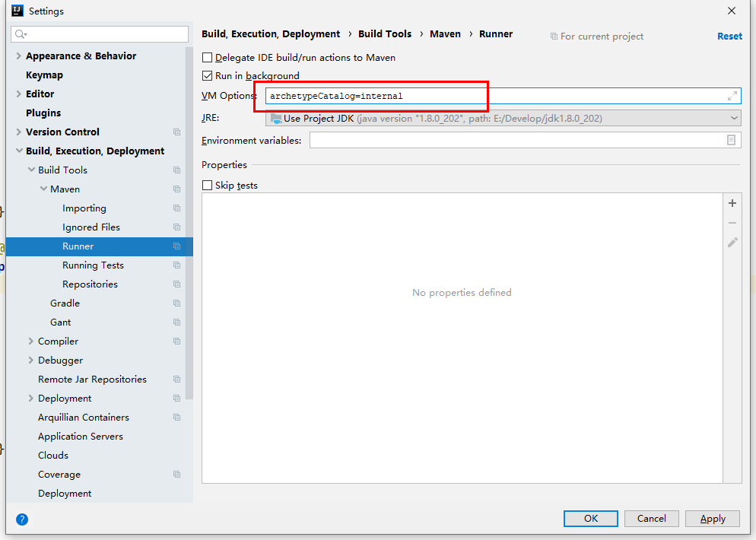Viewport: 756px width, 540px height.
Task: Select Gant settings page
Action: (60, 322)
